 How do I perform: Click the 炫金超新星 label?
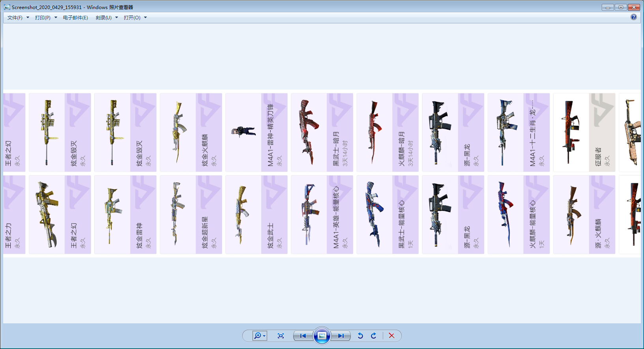tap(205, 233)
